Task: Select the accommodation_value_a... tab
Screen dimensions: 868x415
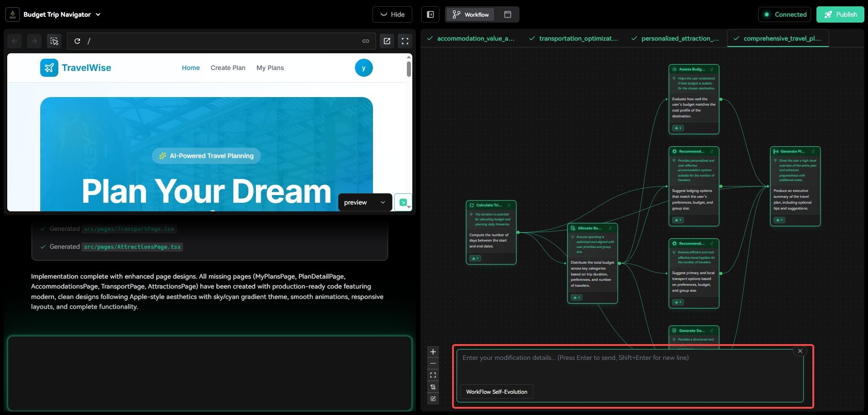Action: (x=471, y=38)
